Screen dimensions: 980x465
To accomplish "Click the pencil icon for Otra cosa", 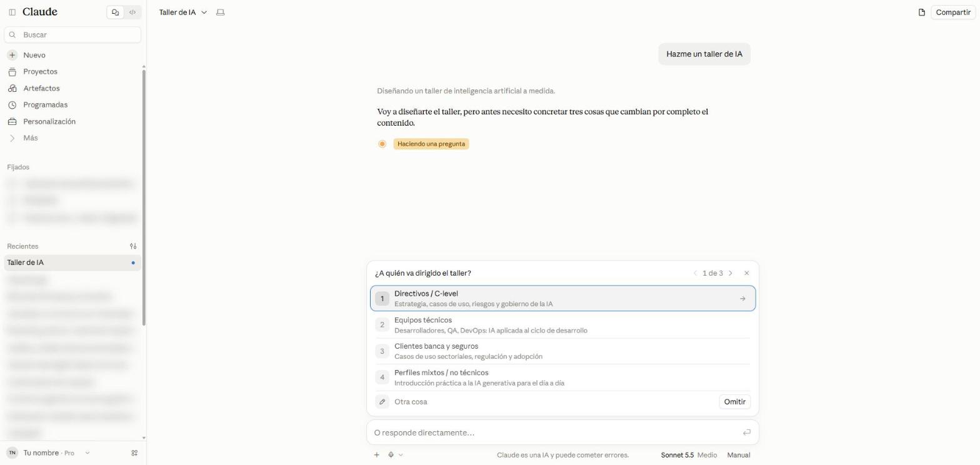I will tap(382, 402).
